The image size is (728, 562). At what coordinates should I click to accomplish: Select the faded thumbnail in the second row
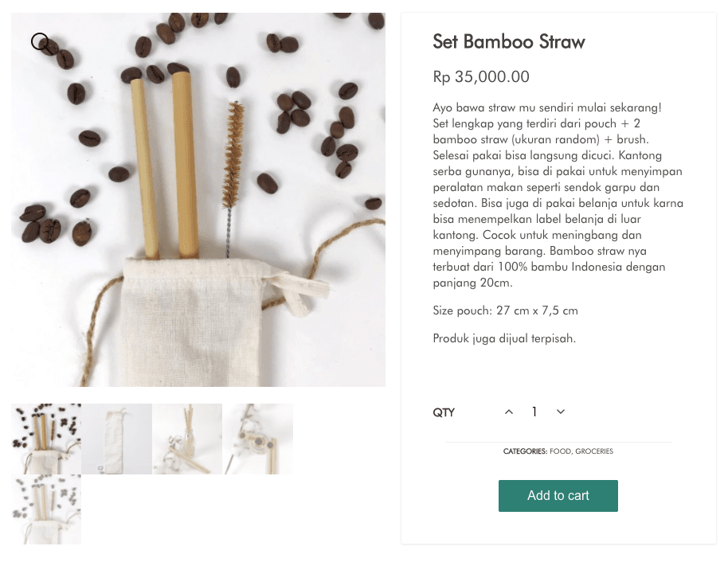point(46,509)
